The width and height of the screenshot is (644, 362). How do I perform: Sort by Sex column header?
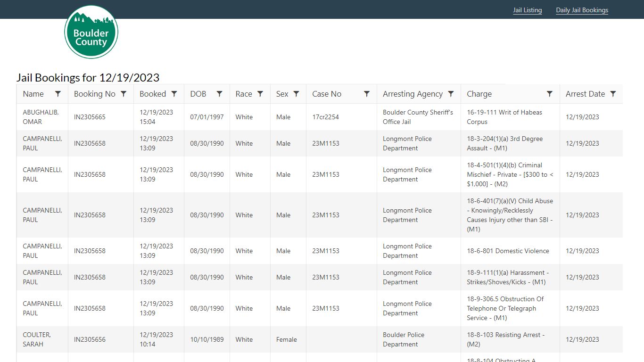[282, 94]
